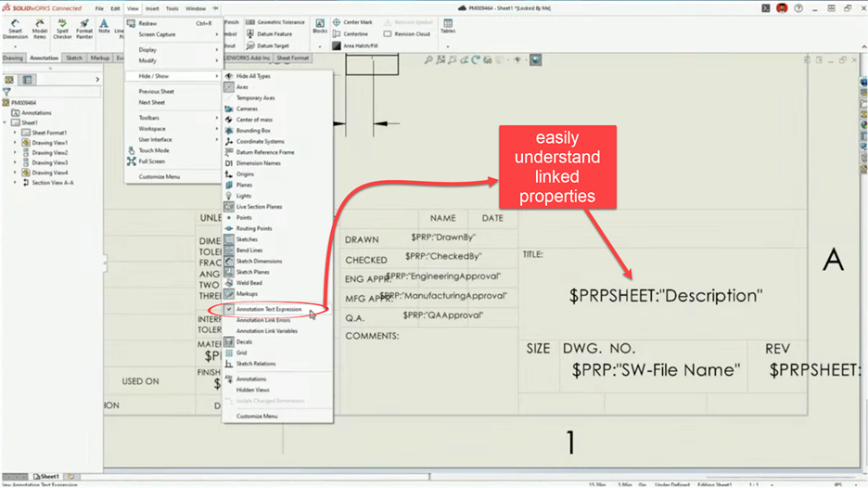Select Section View A-A in tree
Screen dimensions: 868x488
[x=53, y=183]
